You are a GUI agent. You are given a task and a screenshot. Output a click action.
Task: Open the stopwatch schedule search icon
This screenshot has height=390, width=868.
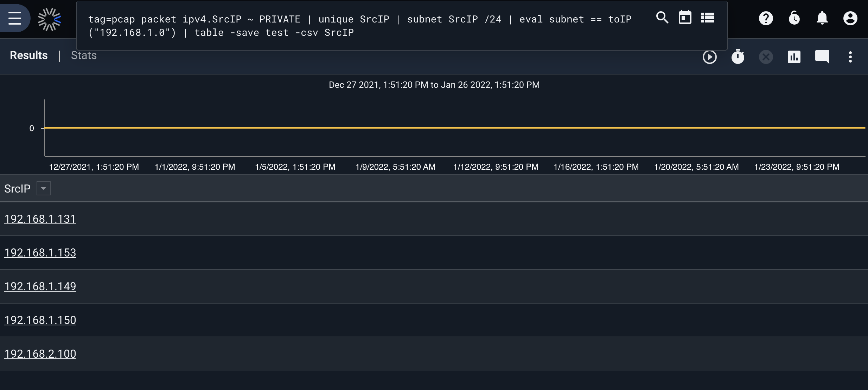(x=738, y=57)
